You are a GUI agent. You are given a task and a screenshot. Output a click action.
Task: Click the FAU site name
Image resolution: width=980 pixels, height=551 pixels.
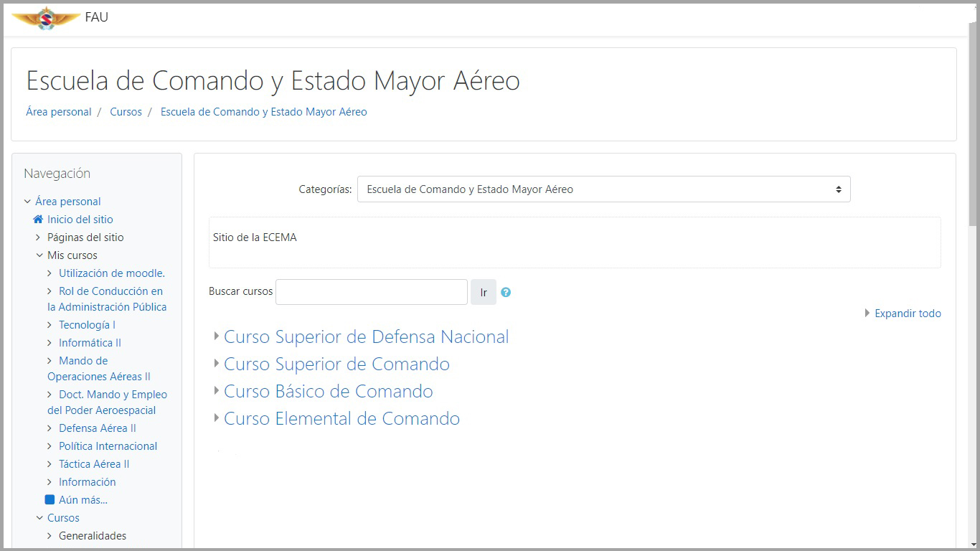coord(97,17)
